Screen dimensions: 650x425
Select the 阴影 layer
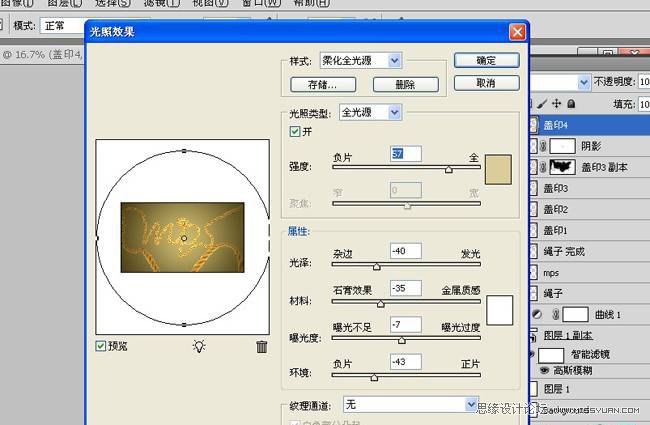point(589,146)
